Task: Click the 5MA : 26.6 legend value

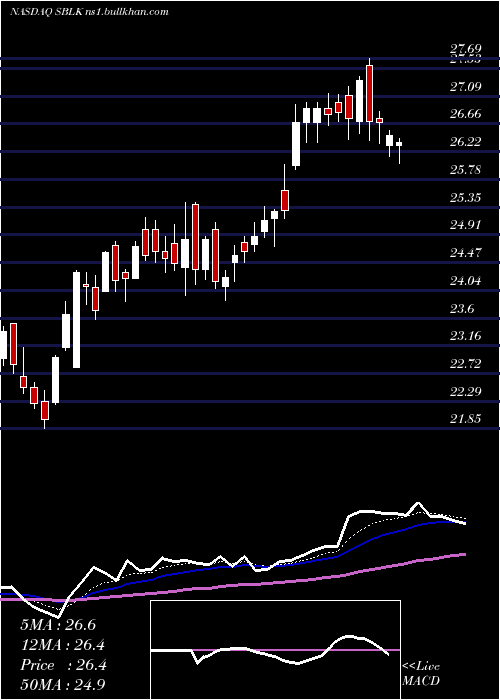Action: pyautogui.click(x=58, y=625)
